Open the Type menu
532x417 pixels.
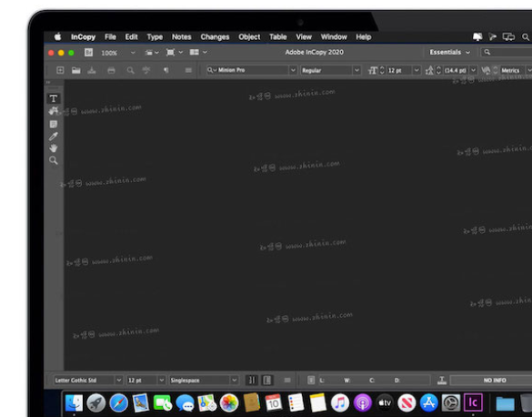coord(155,37)
